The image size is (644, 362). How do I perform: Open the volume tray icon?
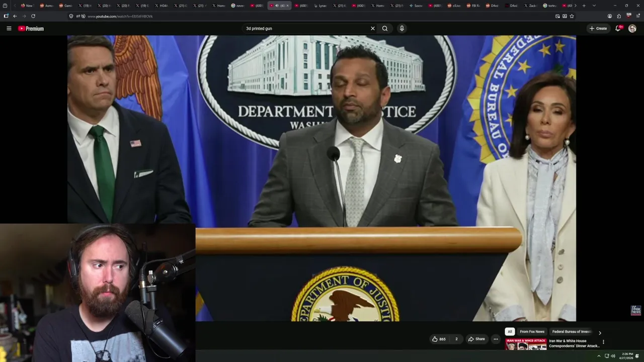click(x=613, y=356)
